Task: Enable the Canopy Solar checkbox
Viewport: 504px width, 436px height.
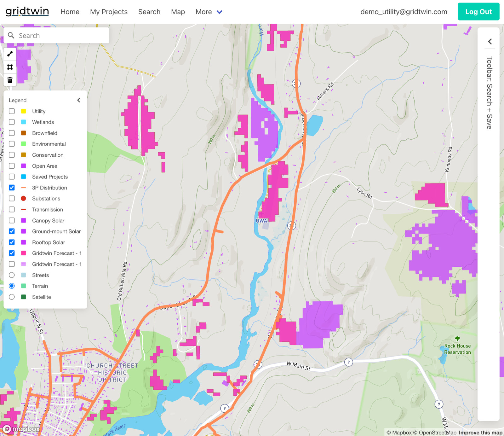Action: tap(12, 220)
